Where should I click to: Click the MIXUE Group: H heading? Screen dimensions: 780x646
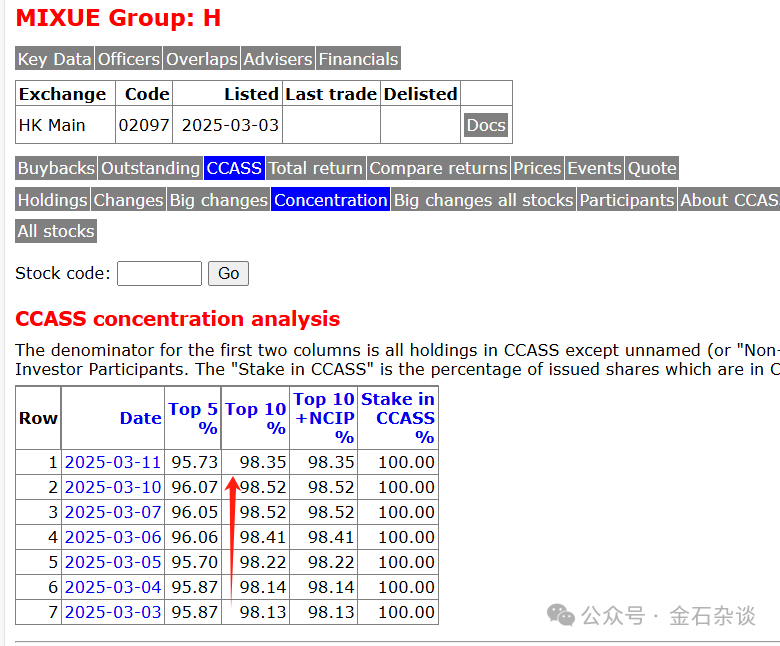coord(118,18)
